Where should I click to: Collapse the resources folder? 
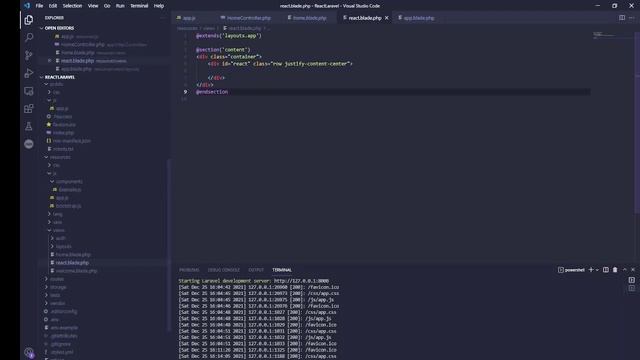[x=60, y=157]
